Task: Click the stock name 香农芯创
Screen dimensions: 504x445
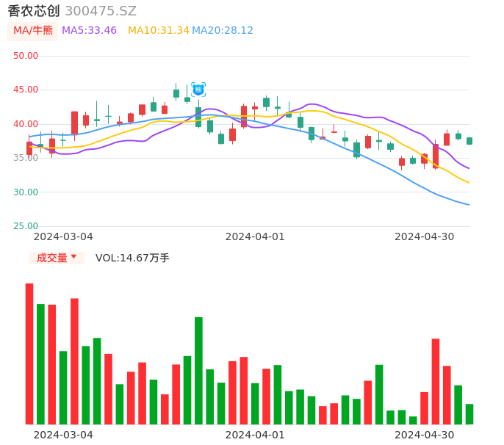Action: pyautogui.click(x=33, y=11)
